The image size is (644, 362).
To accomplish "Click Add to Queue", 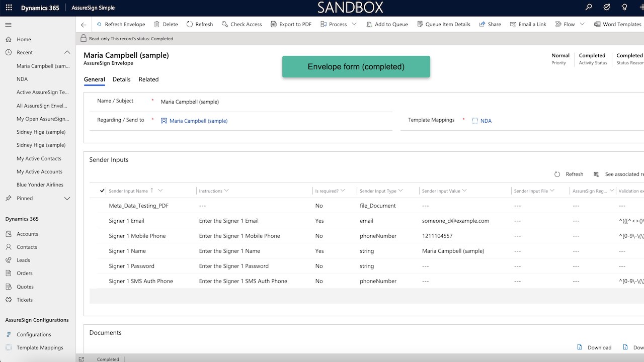I will pos(387,24).
